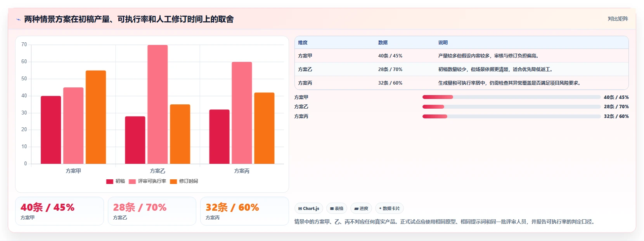Click the 方案乙 progress bar
The height and width of the screenshot is (241, 644).
pyautogui.click(x=511, y=107)
